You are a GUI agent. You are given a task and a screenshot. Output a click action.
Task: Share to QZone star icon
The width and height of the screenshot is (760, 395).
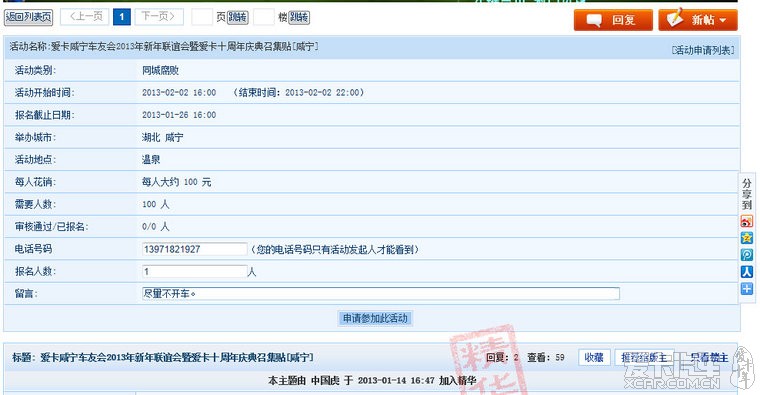point(746,238)
